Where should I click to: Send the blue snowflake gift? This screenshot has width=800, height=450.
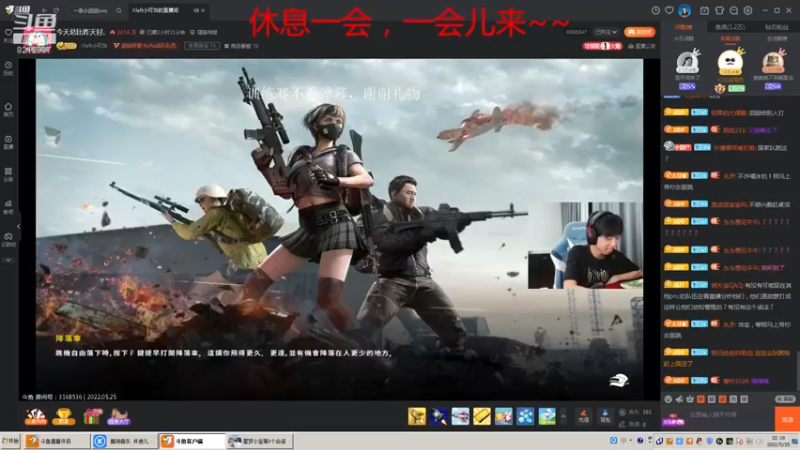click(x=525, y=416)
